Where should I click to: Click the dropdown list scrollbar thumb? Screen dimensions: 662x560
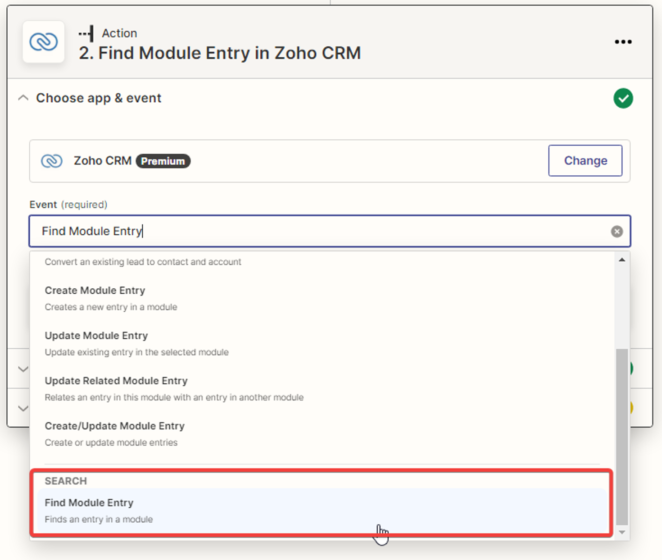tap(622, 437)
